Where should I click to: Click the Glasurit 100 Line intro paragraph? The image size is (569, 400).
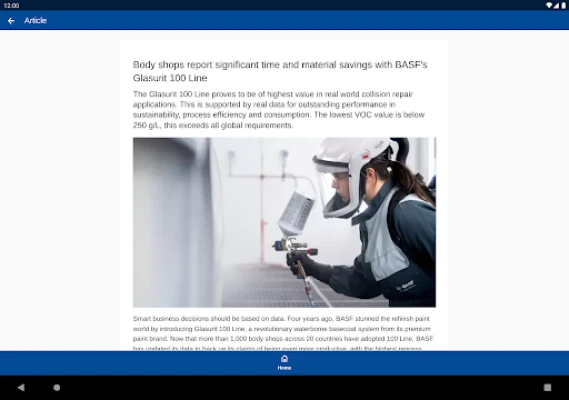click(x=279, y=110)
